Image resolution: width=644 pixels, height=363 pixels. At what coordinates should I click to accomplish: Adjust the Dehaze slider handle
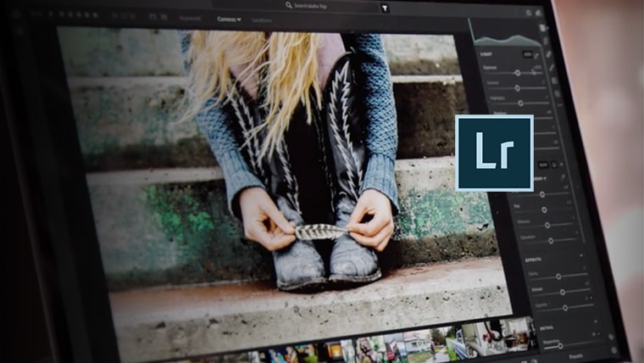tap(563, 293)
